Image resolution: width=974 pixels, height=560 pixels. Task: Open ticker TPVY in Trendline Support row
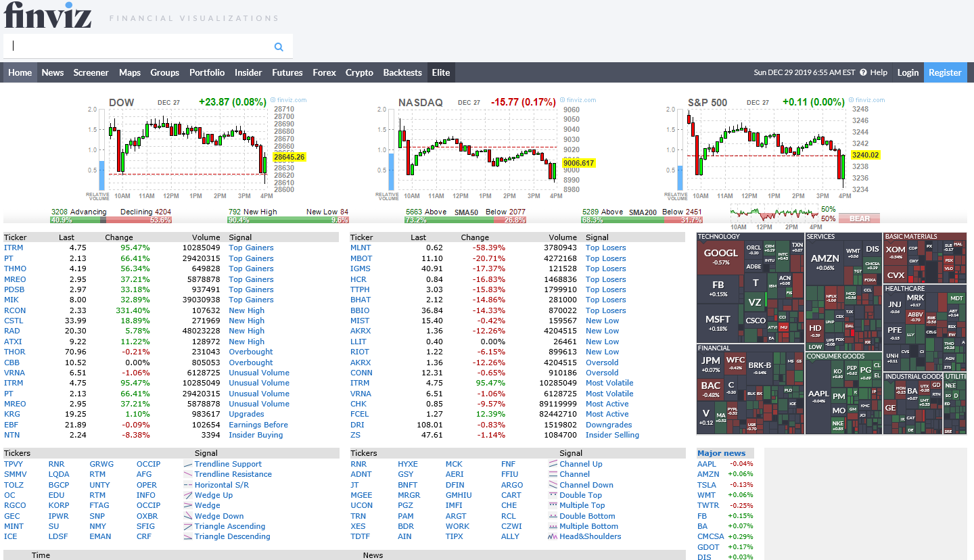(x=14, y=464)
